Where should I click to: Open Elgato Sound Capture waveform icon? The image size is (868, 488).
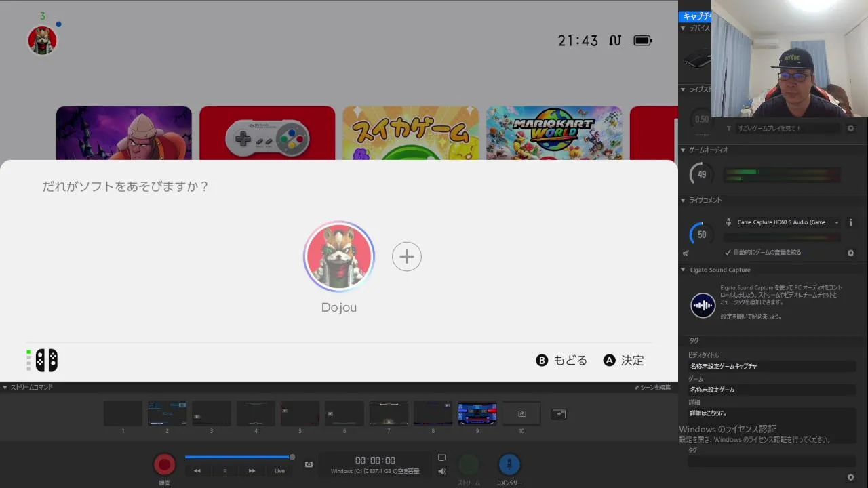[703, 306]
